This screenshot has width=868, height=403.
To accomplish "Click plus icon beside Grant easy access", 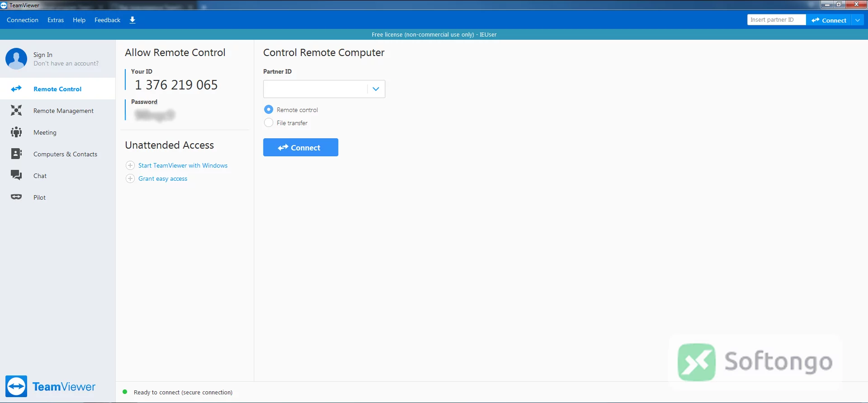I will (x=130, y=178).
